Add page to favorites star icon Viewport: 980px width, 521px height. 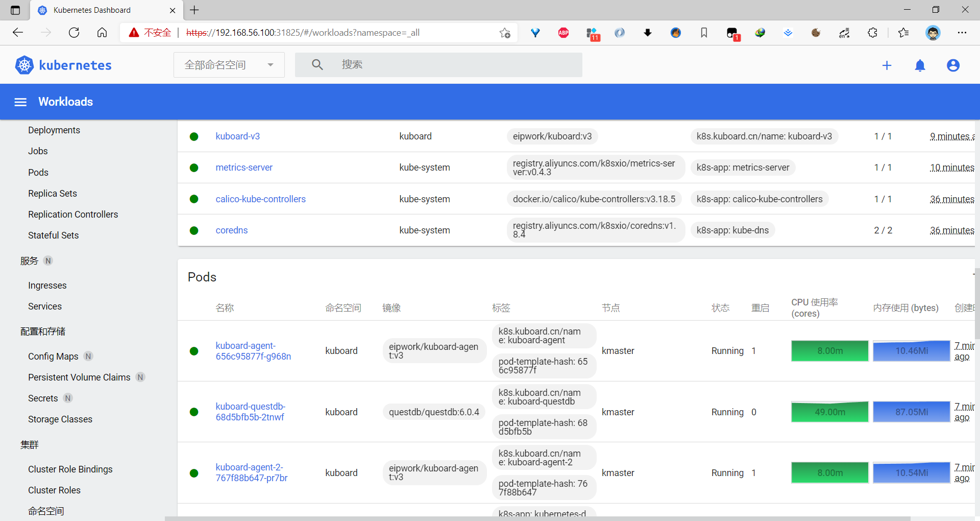[x=505, y=33]
